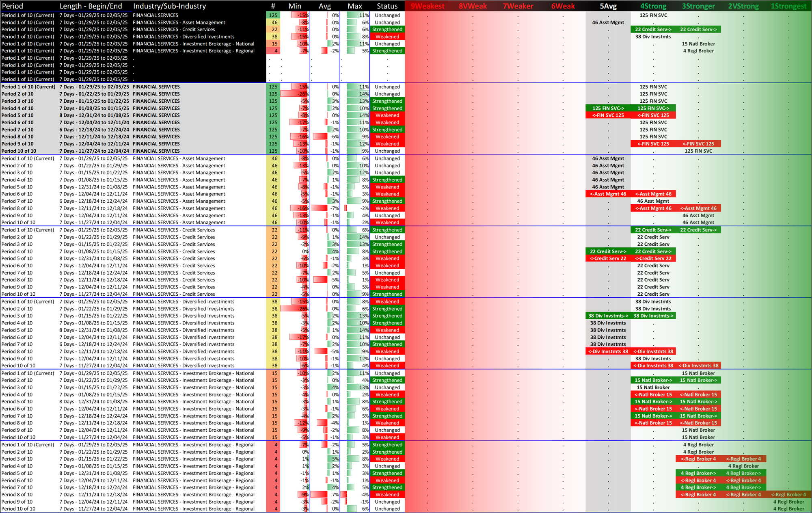The image size is (812, 513).
Task: Click the Industry/Sub-Industry column header
Action: 169,6
